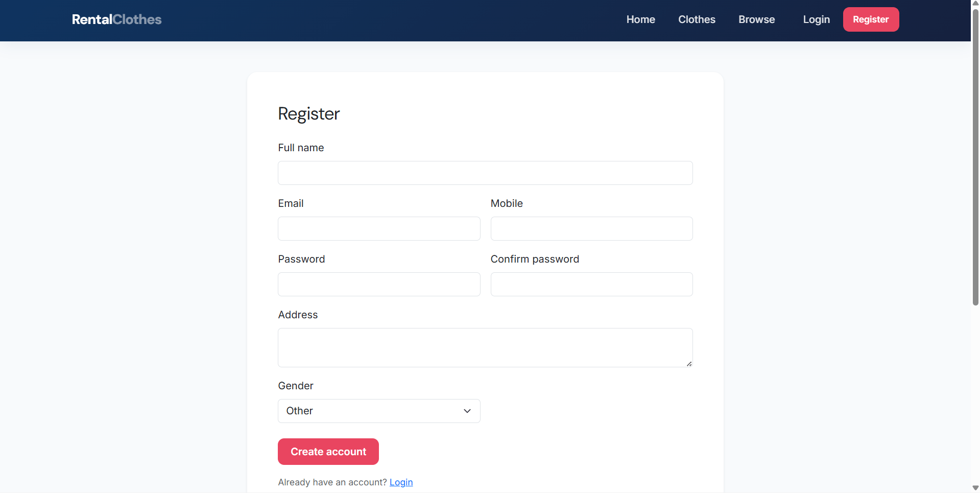Select the Gender combo box showing Other
This screenshot has width=980, height=493.
(x=379, y=411)
